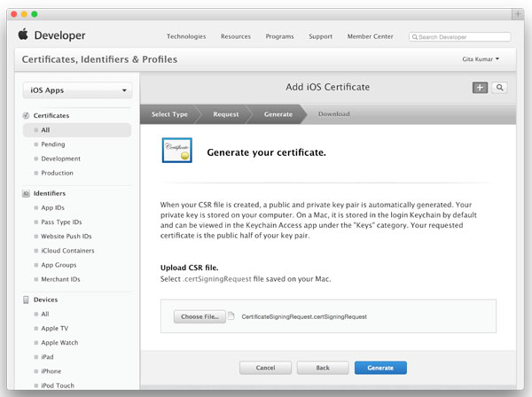Viewport: 532px width, 397px height.
Task: Select Pending certificates
Action: point(53,144)
